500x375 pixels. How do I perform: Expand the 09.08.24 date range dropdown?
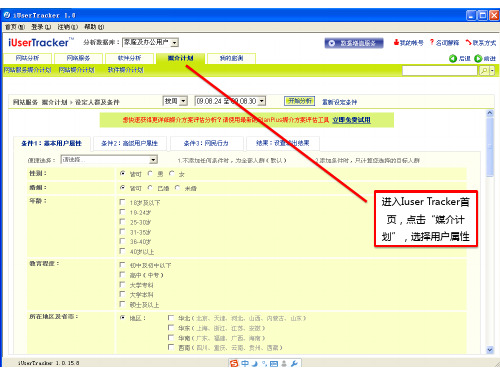pos(262,101)
